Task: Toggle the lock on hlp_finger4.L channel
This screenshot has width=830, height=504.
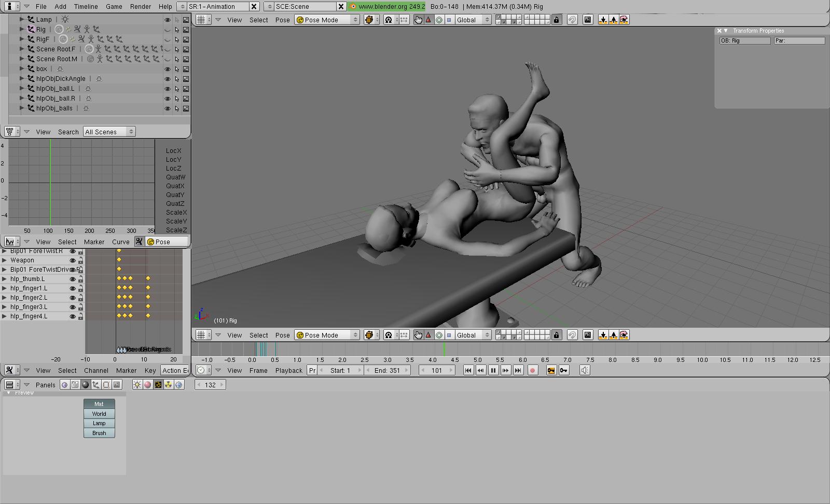Action: [80, 316]
